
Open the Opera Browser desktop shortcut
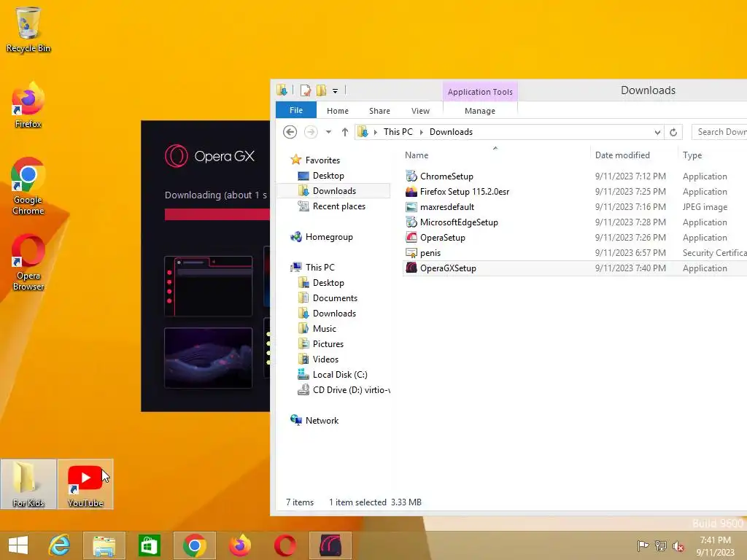[x=28, y=262]
